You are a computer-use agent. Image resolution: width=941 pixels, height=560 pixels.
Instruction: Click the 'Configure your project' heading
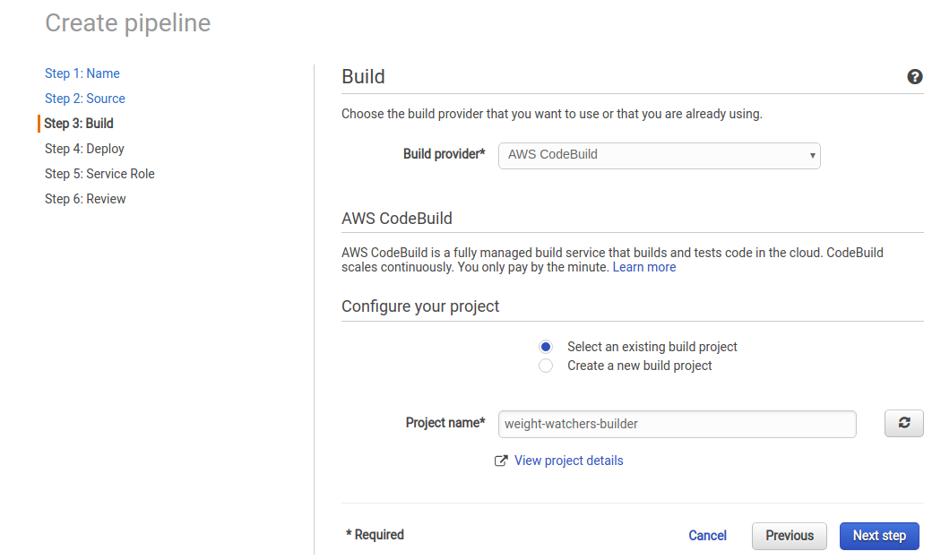click(x=420, y=306)
